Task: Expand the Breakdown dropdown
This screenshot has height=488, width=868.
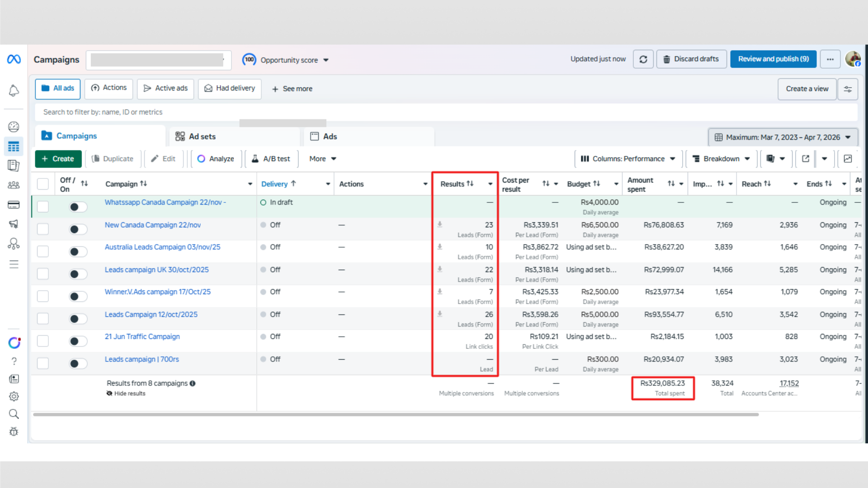Action: click(x=722, y=159)
